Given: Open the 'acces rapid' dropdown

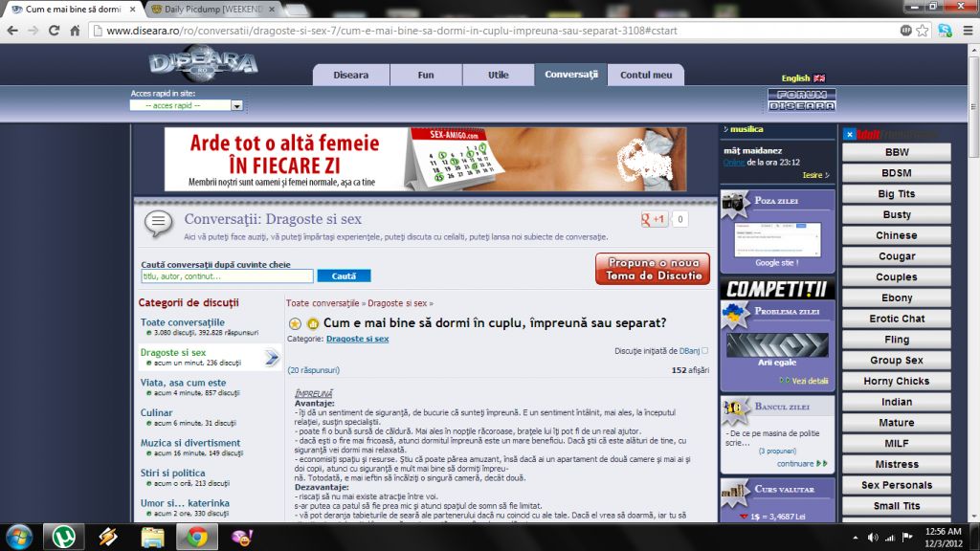Looking at the screenshot, I should click(x=187, y=105).
